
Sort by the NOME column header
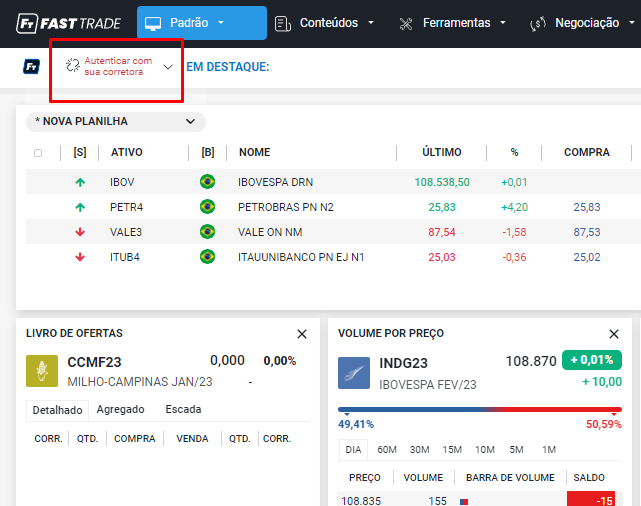click(x=254, y=152)
